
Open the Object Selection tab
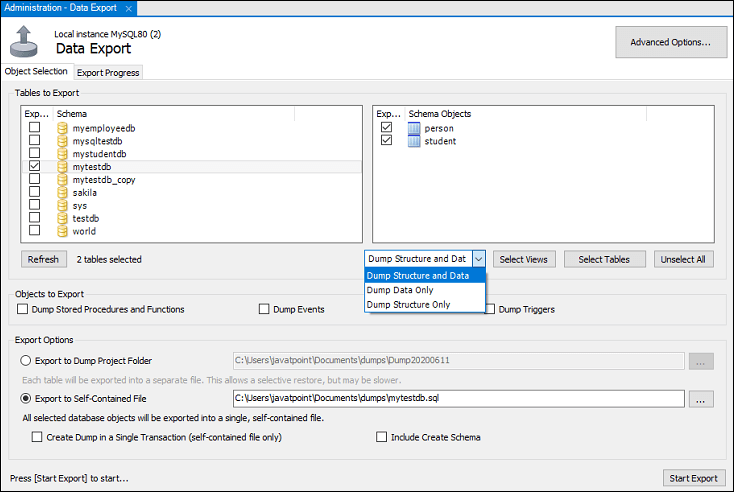tap(36, 72)
